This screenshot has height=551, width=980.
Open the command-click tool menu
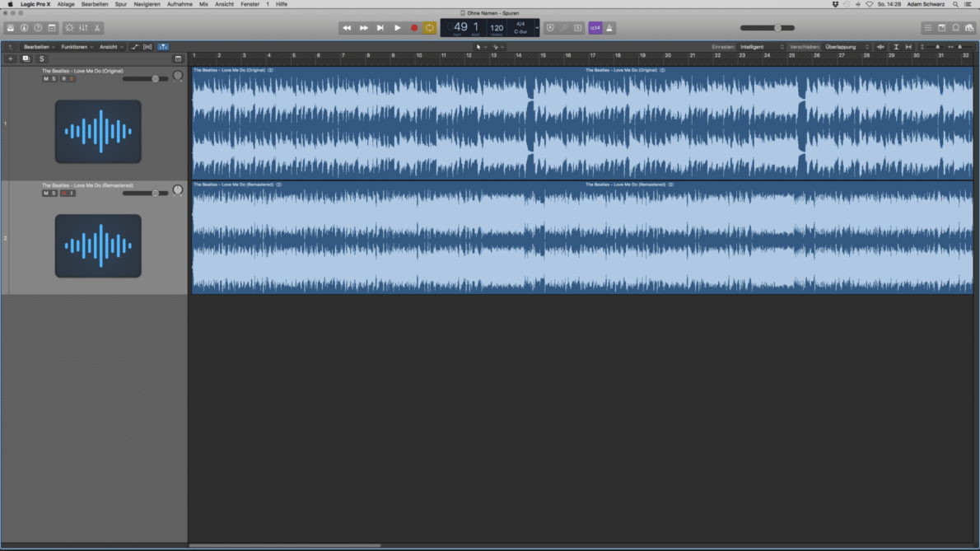[498, 47]
